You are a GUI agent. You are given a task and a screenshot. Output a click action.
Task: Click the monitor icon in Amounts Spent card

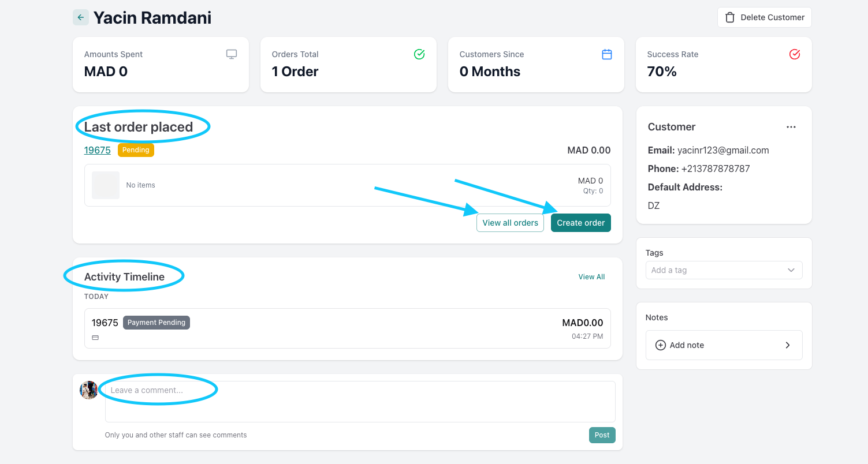pyautogui.click(x=232, y=54)
